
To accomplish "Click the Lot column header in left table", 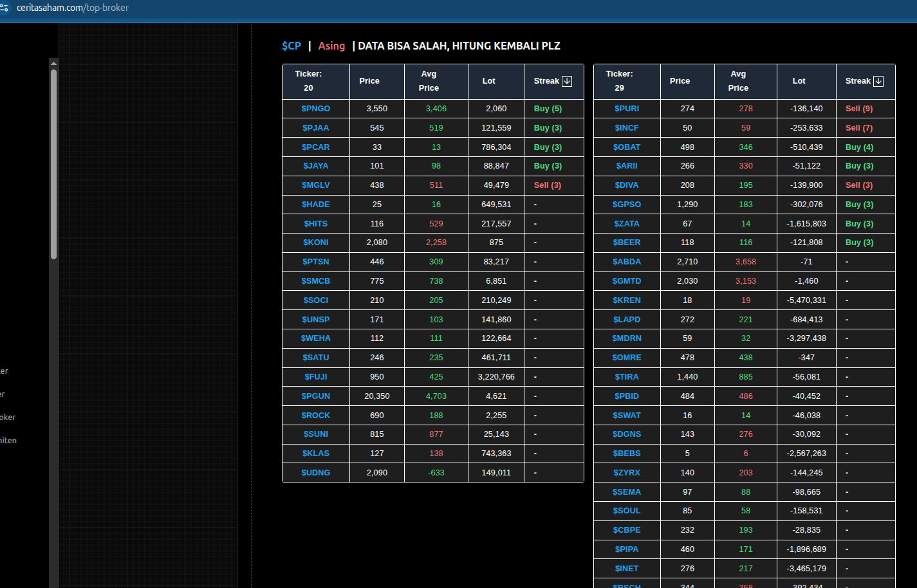I will tap(489, 81).
